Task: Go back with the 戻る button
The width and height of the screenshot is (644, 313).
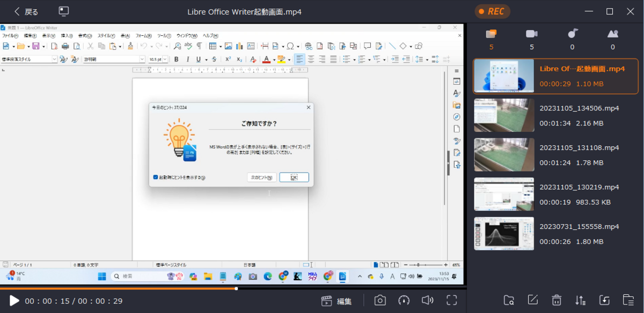Action: pyautogui.click(x=26, y=11)
